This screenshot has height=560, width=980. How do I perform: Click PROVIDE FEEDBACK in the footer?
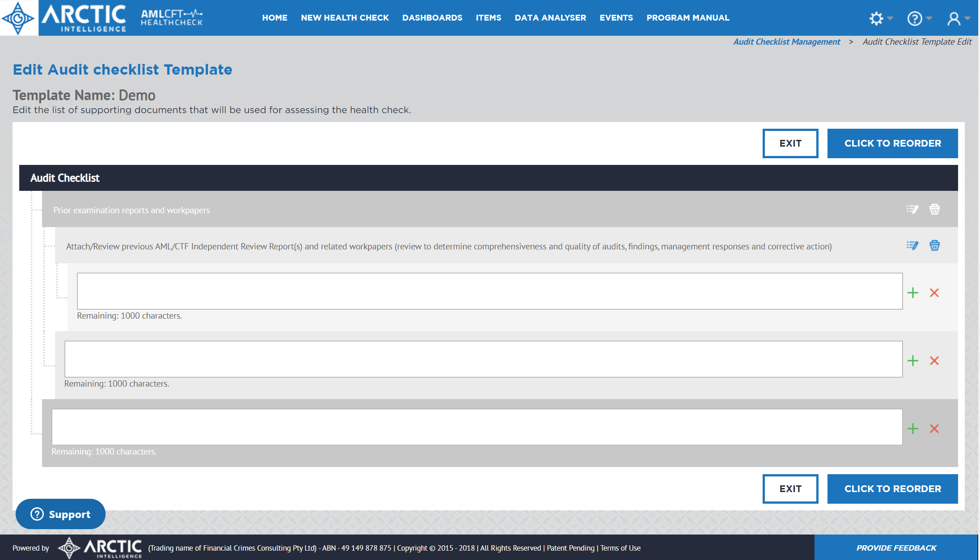(896, 547)
